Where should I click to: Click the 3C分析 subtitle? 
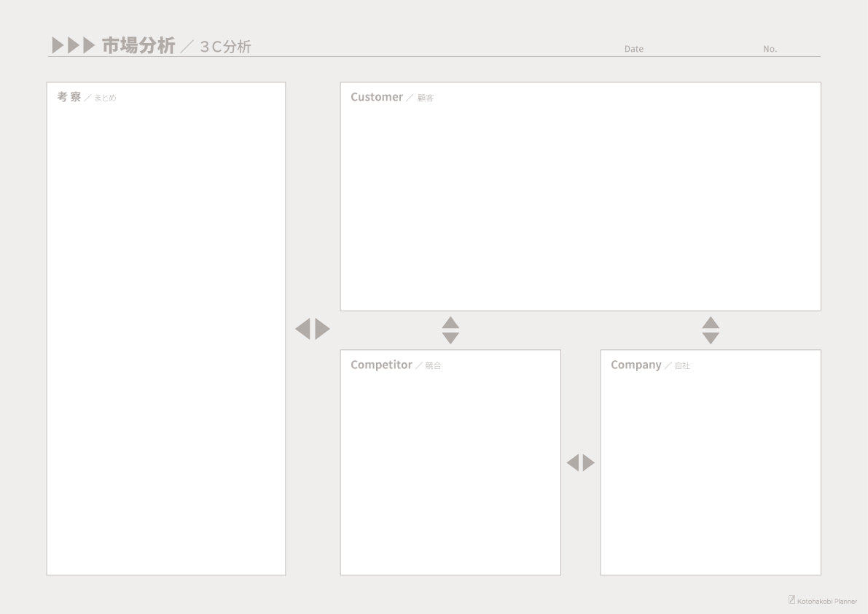coord(225,47)
